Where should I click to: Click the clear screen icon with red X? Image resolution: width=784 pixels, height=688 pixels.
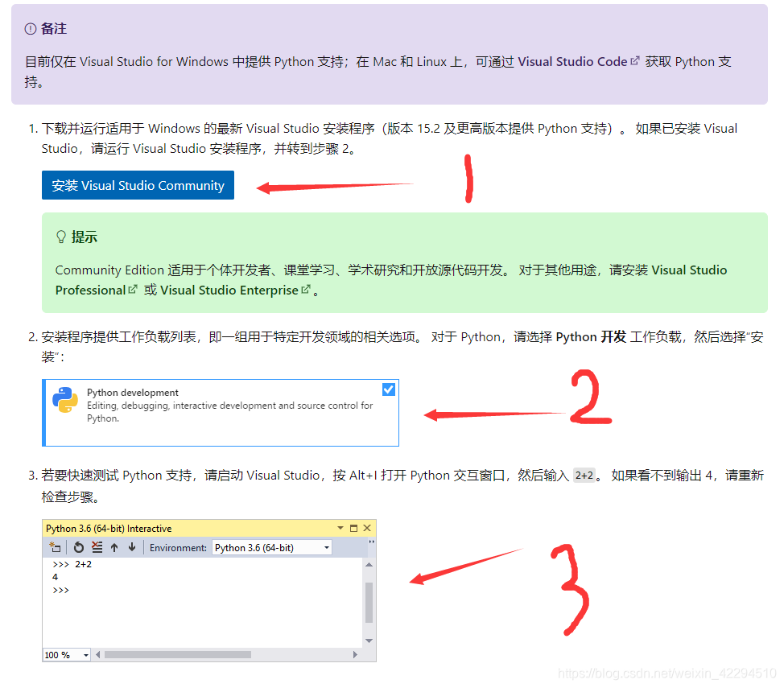(x=97, y=547)
